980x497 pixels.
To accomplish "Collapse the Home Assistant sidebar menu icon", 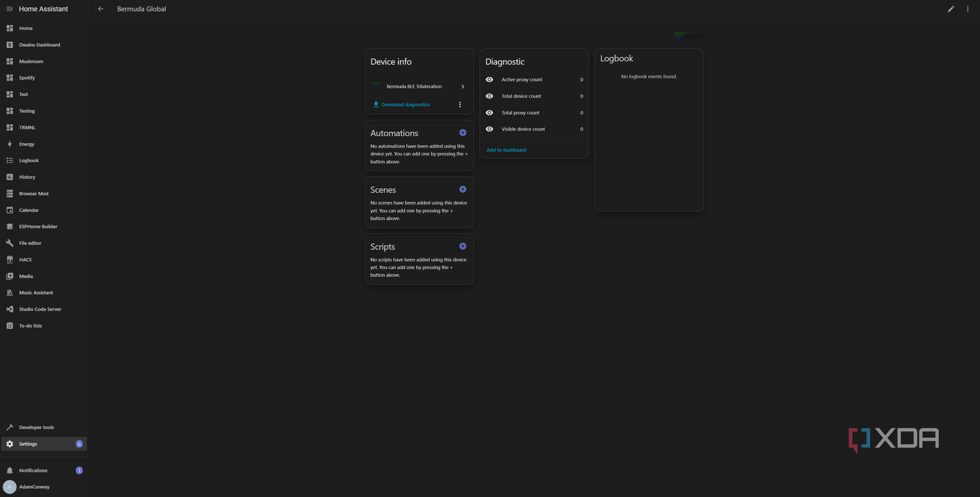I will coord(9,9).
